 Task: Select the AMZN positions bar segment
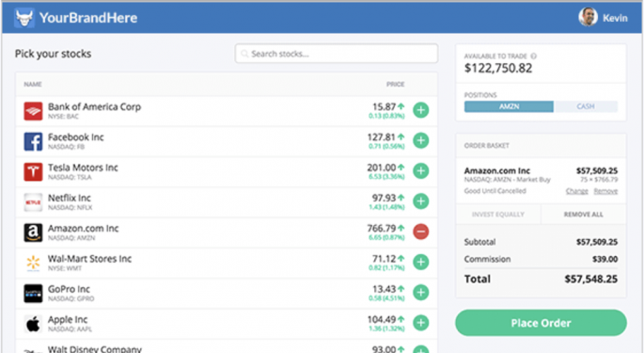(509, 106)
